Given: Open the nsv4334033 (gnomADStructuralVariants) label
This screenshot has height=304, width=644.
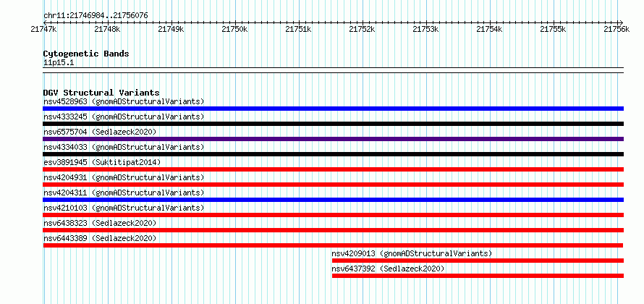Looking at the screenshot, I should pos(124,147).
